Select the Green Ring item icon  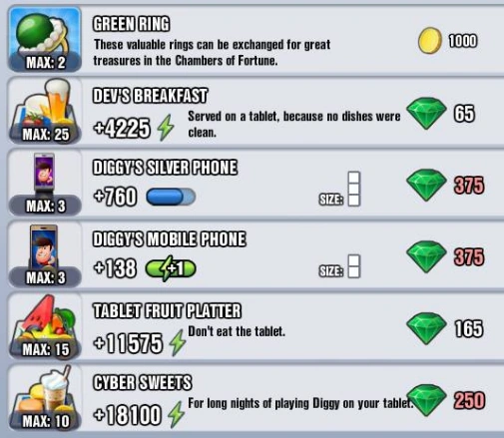click(x=45, y=39)
